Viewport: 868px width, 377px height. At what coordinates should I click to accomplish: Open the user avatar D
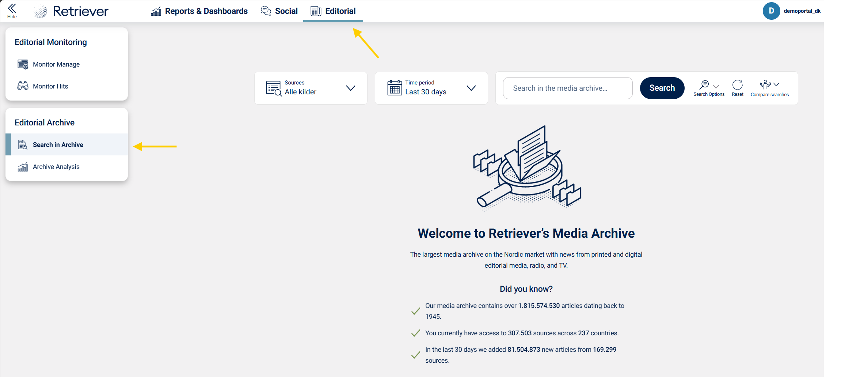click(771, 11)
